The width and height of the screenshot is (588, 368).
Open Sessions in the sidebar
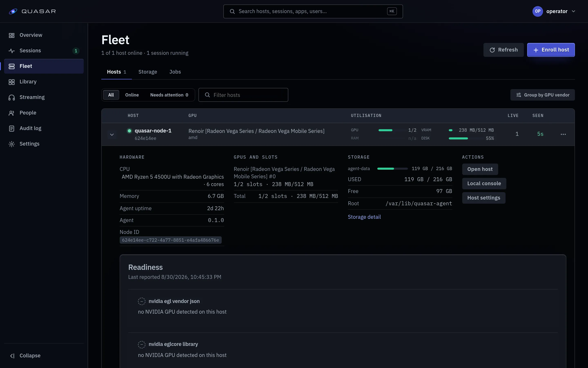click(x=44, y=51)
